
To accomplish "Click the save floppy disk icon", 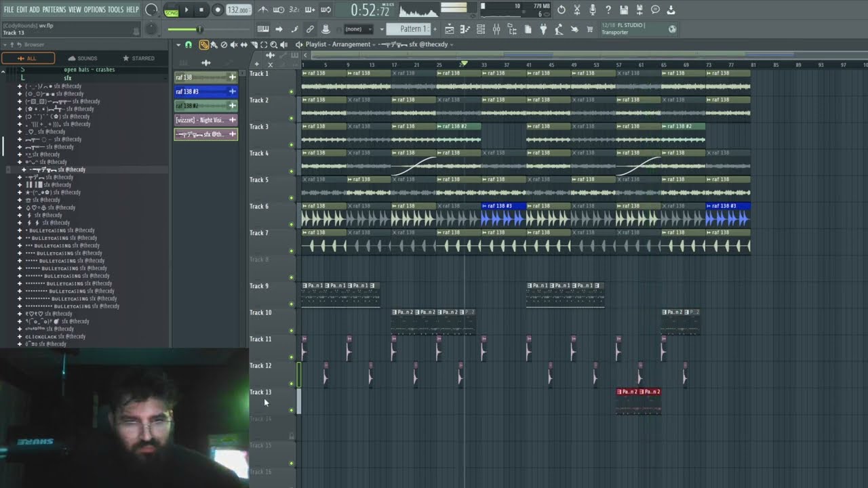I will 624,9.
